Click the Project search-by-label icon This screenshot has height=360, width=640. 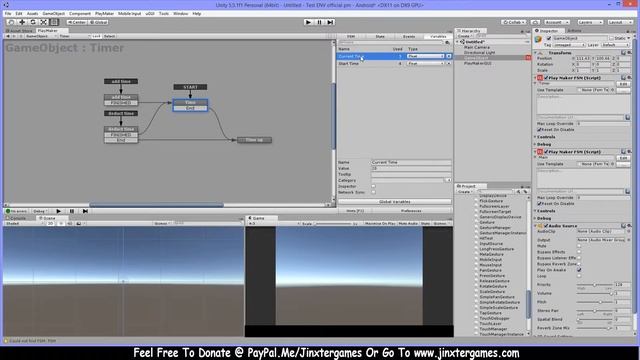(525, 191)
